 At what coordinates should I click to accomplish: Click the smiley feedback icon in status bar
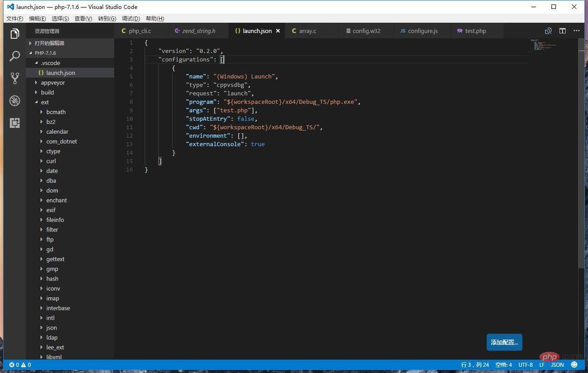point(574,365)
